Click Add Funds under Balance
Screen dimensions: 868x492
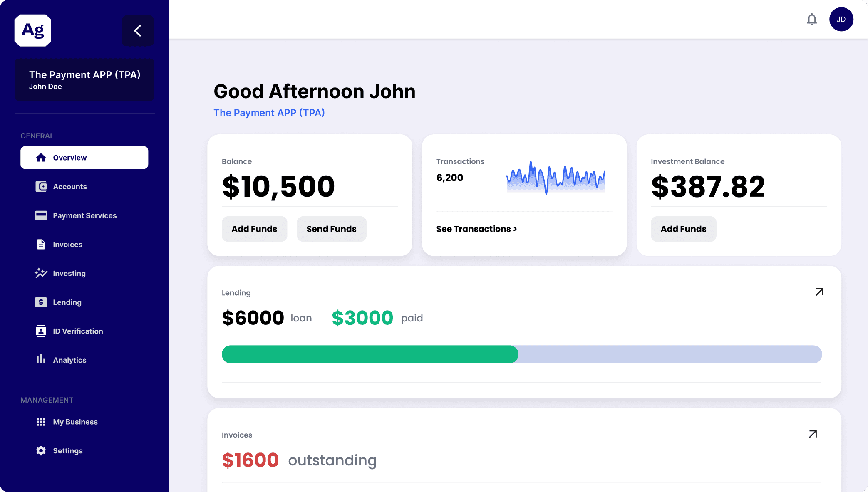[x=254, y=229]
